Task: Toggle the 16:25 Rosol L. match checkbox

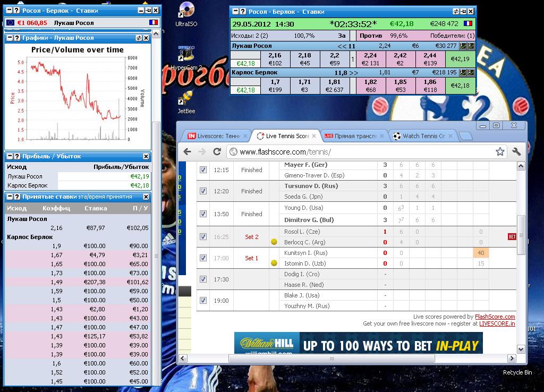Action: 203,236
